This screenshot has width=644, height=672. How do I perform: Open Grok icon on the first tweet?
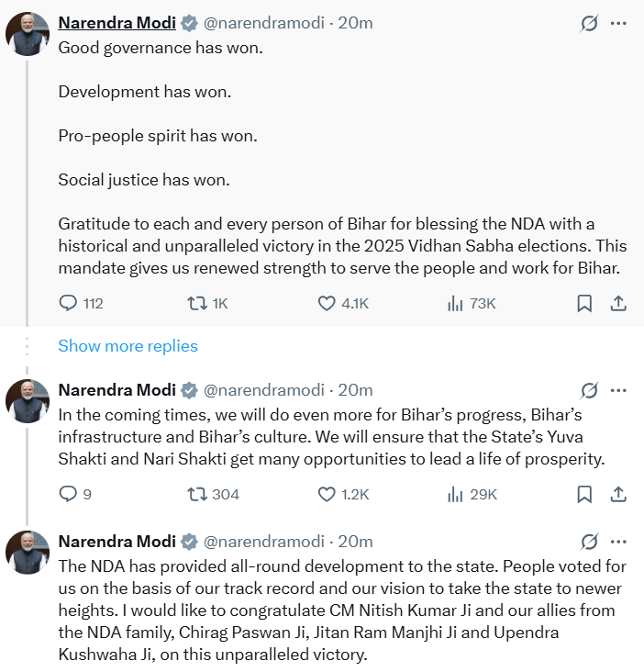pos(589,24)
